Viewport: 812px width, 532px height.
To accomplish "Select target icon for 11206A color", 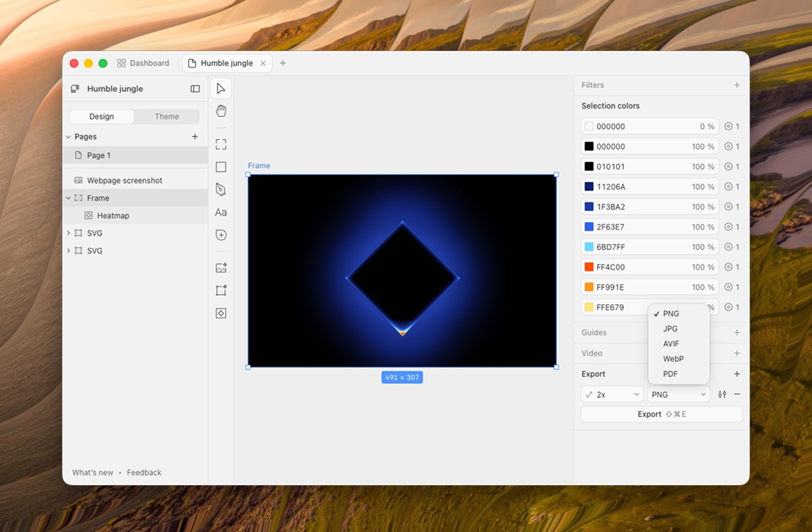I will click(728, 186).
